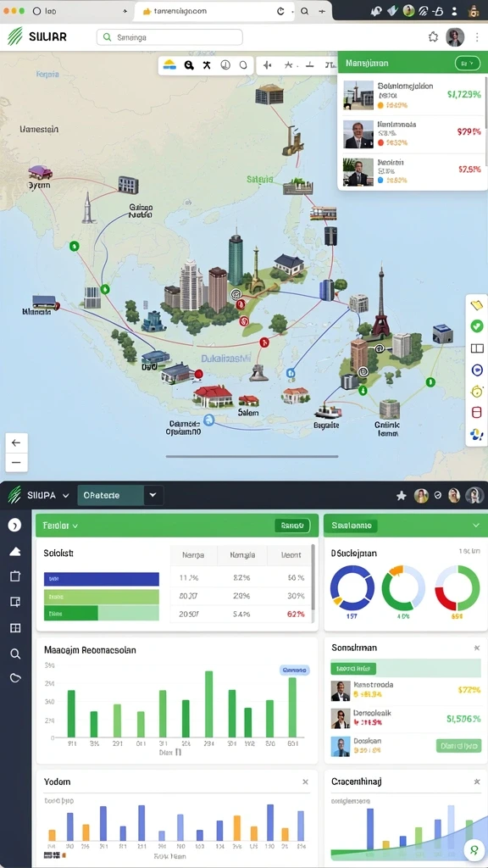This screenshot has height=868, width=488.
Task: Expand the dropdown in green map panel header
Action: click(x=468, y=63)
